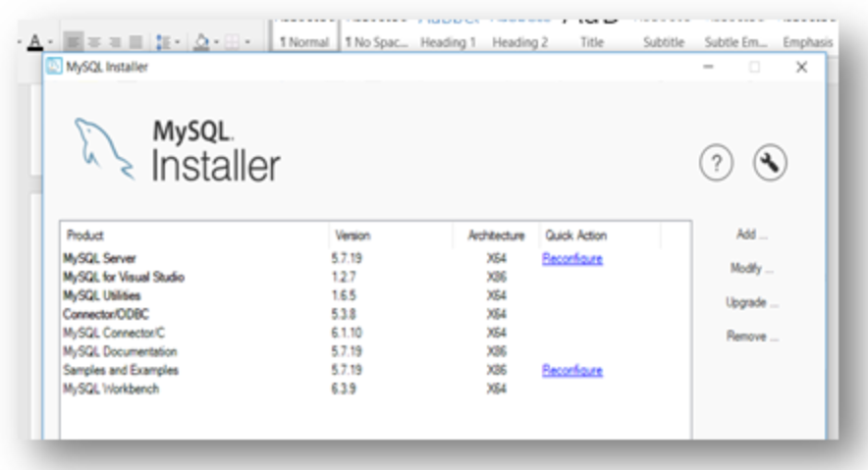Open borders dropdown arrow in Word
Screen dimensions: 868x470
tap(246, 42)
